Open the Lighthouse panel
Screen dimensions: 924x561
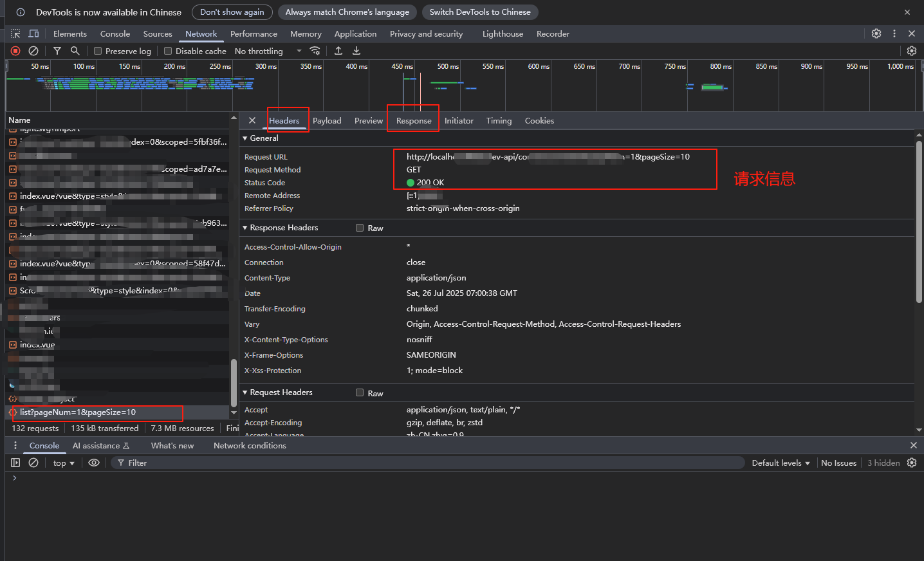pyautogui.click(x=503, y=33)
